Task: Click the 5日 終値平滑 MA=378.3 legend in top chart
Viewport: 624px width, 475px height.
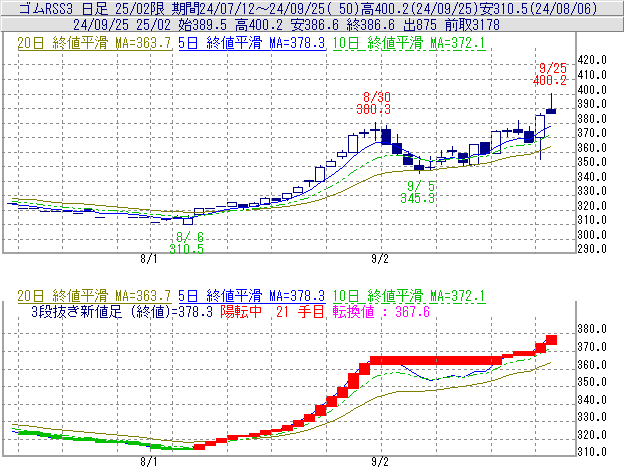Action: pos(252,43)
